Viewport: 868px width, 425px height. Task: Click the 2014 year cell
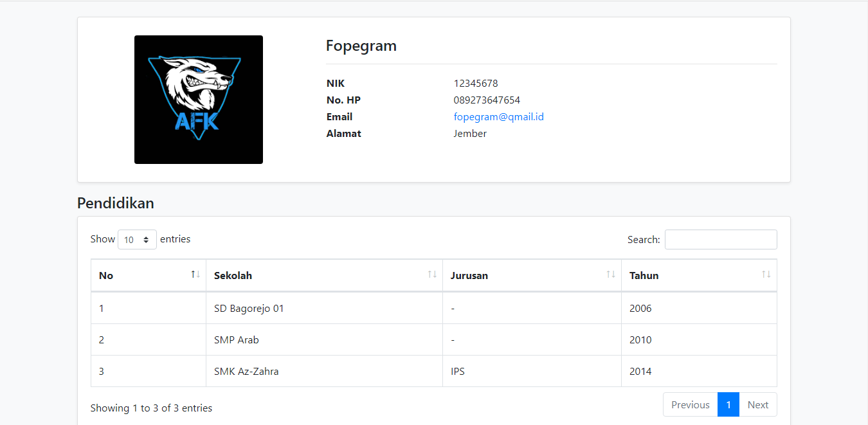[x=640, y=372]
